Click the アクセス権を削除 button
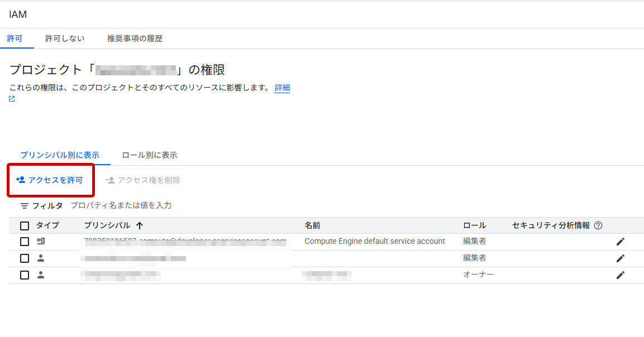This screenshot has height=337, width=644. [143, 180]
